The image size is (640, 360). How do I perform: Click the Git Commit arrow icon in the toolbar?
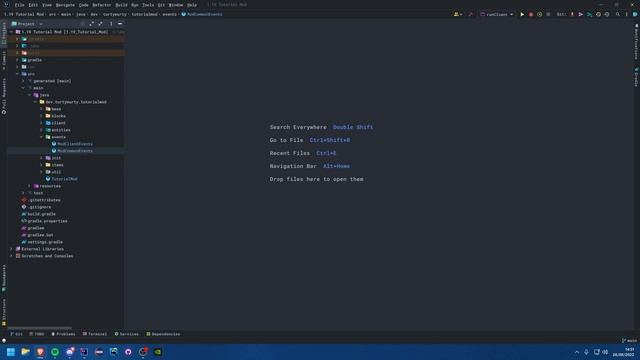pos(580,14)
